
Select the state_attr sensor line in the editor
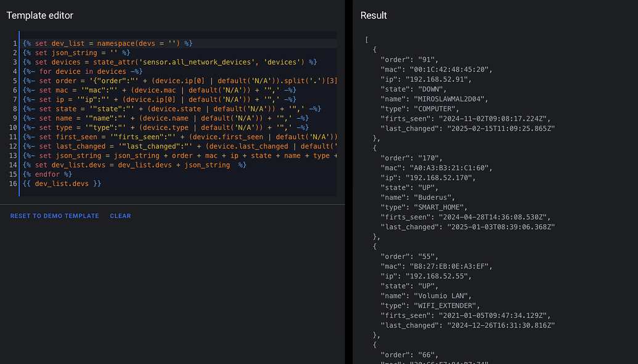click(x=154, y=62)
